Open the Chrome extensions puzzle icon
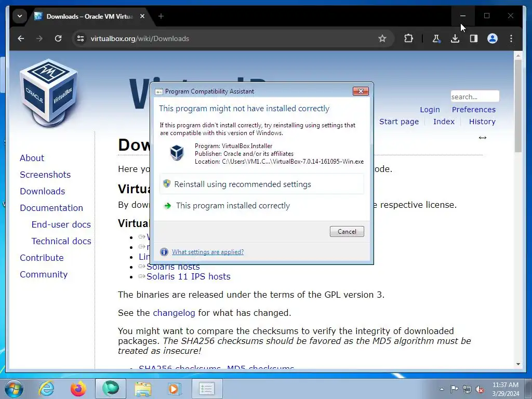This screenshot has width=532, height=399. [x=408, y=38]
